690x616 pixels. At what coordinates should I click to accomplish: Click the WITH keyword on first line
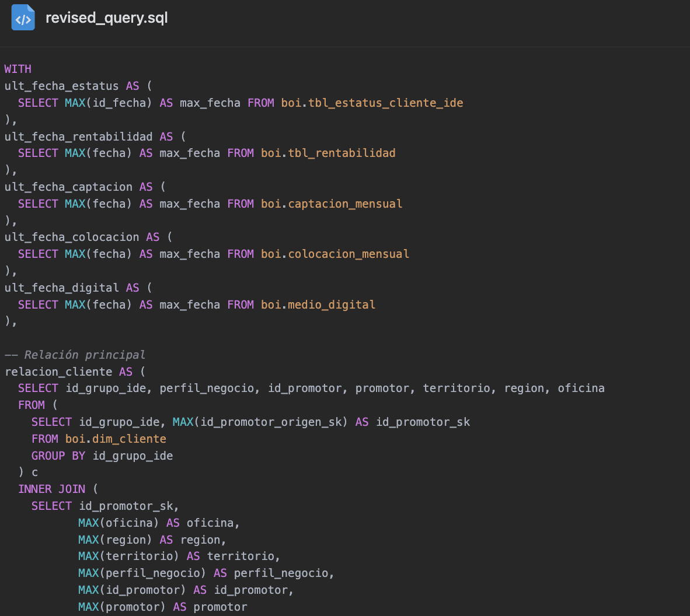(x=18, y=69)
